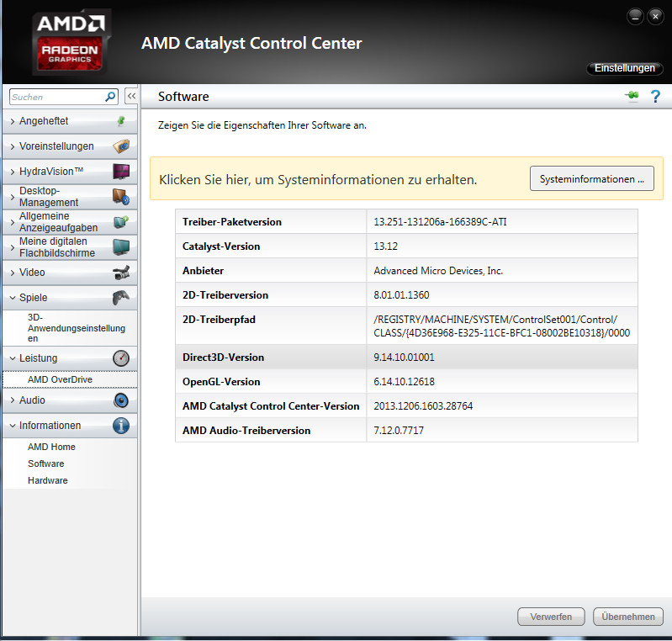The image size is (672, 641).
Task: Click the Audio speaker icon
Action: (x=121, y=400)
